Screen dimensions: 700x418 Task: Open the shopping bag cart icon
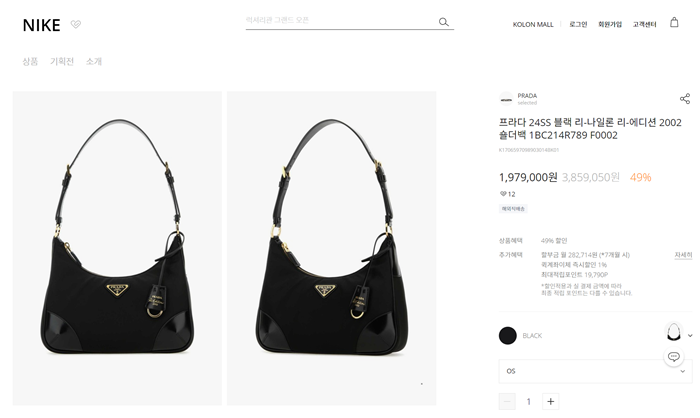[674, 22]
